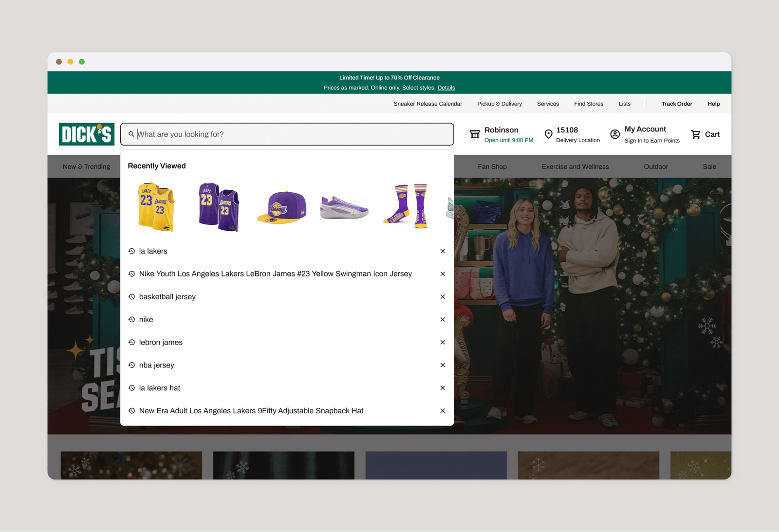Click the My Account profile icon
The image size is (779, 532).
click(x=615, y=134)
